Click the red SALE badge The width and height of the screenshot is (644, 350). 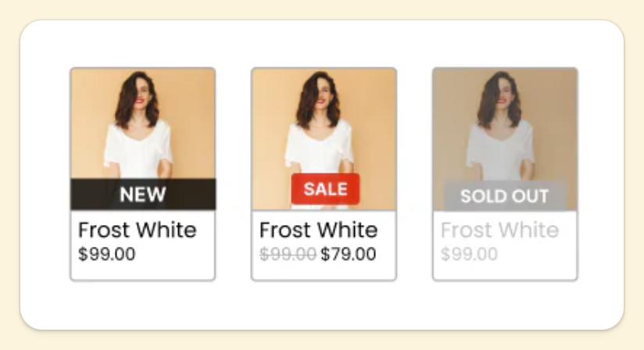[325, 189]
